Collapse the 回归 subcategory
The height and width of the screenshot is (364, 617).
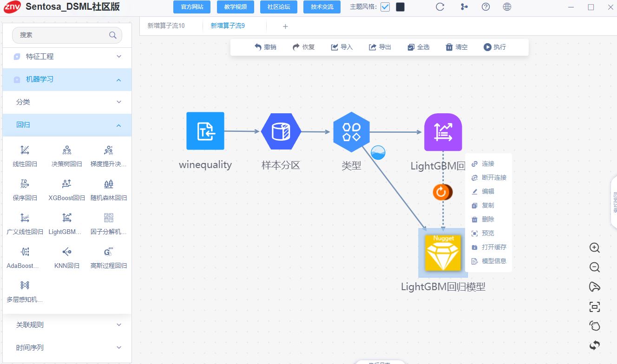[67, 125]
